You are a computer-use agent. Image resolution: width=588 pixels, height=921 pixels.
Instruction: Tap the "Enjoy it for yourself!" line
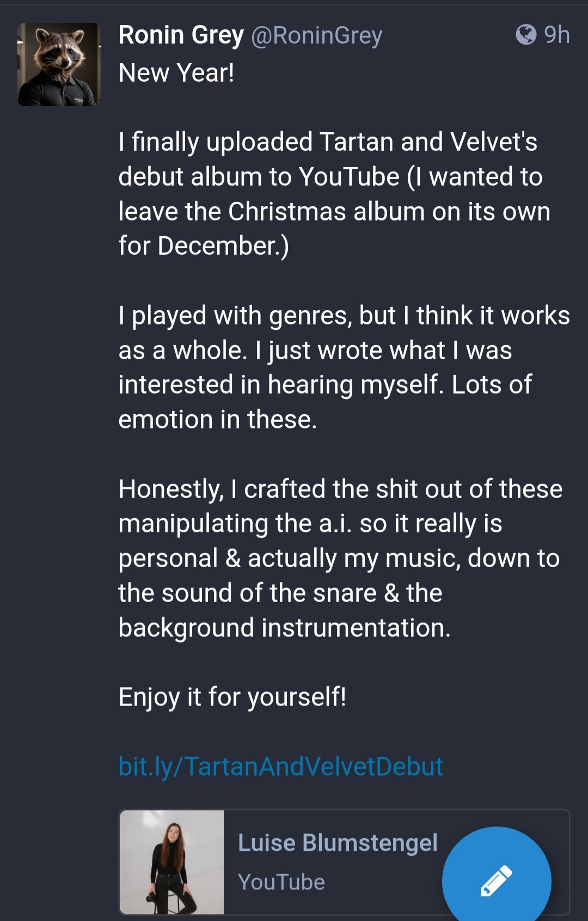click(x=232, y=697)
